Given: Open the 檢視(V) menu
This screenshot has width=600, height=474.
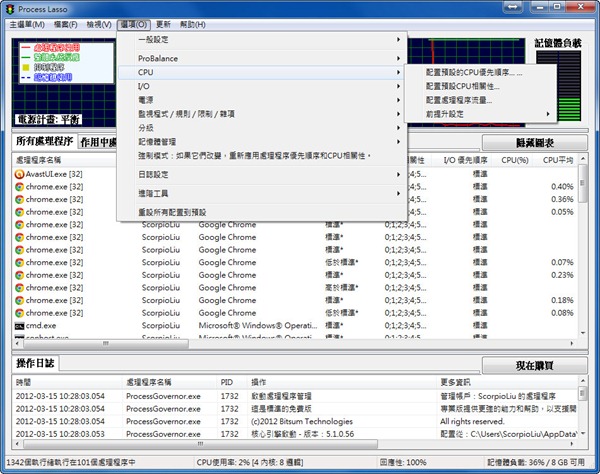Looking at the screenshot, I should pyautogui.click(x=99, y=24).
